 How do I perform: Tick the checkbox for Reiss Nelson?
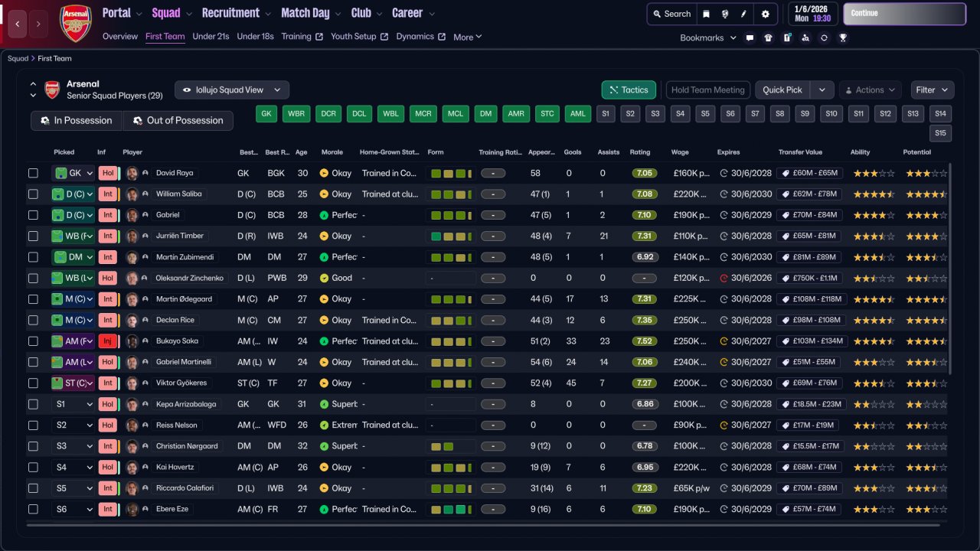pyautogui.click(x=33, y=425)
